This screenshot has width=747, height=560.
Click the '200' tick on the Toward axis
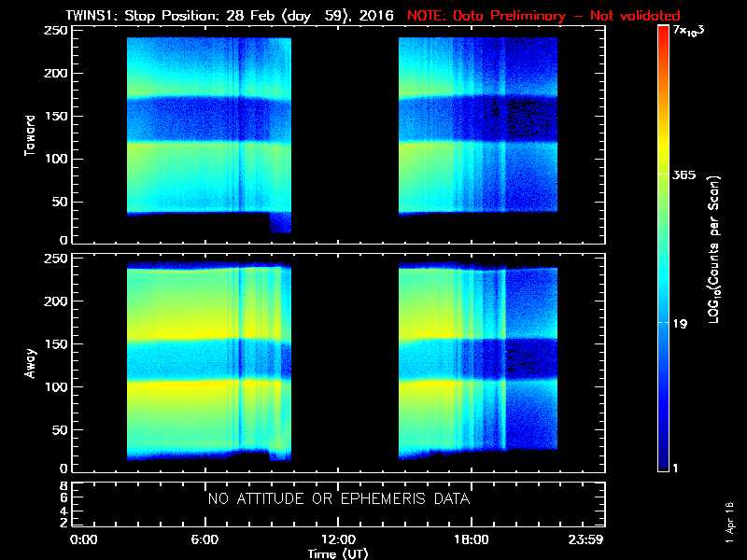pos(56,74)
